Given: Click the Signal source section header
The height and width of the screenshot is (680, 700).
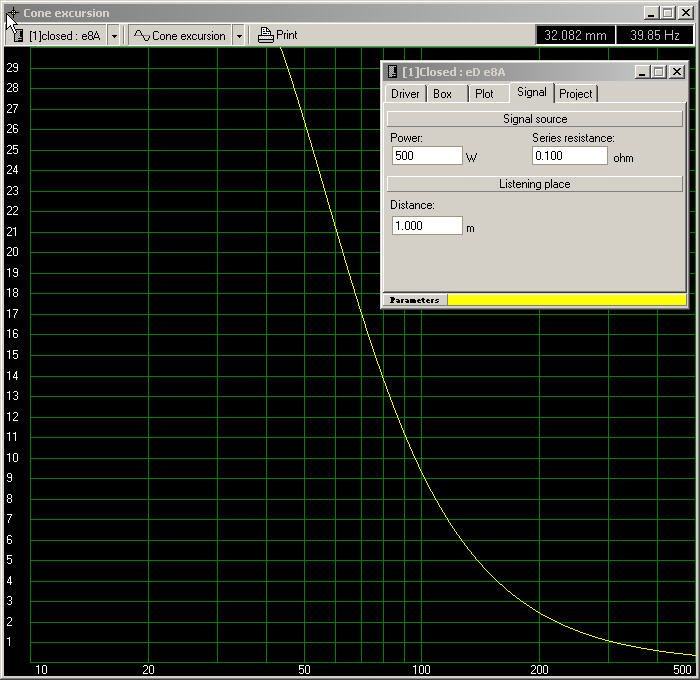Looking at the screenshot, I should click(x=534, y=119).
